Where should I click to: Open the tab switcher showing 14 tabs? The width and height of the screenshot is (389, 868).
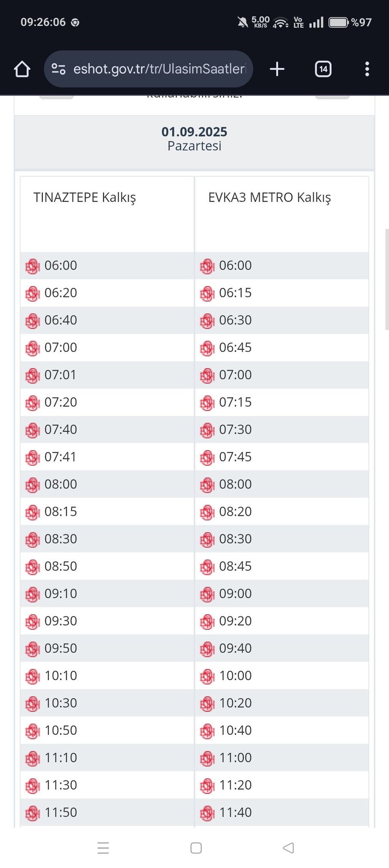coord(323,69)
